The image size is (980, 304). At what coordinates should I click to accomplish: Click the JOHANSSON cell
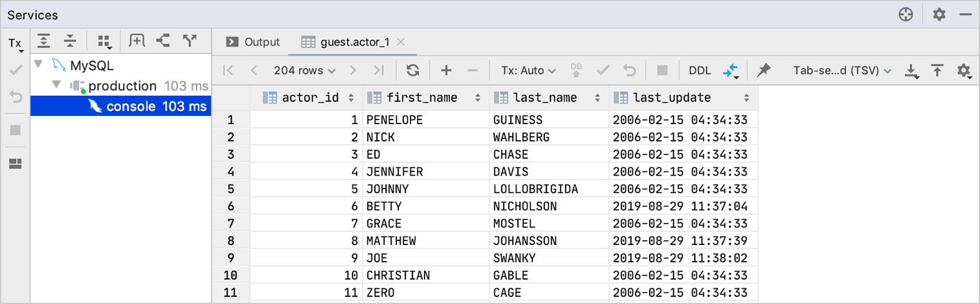[548, 241]
